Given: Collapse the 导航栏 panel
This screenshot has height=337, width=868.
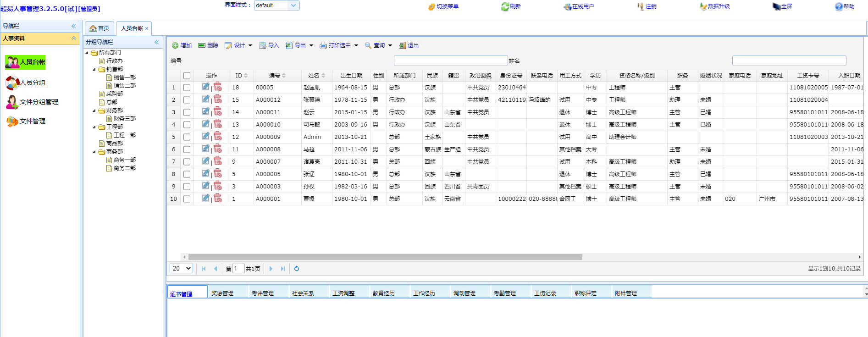Looking at the screenshot, I should pos(73,26).
